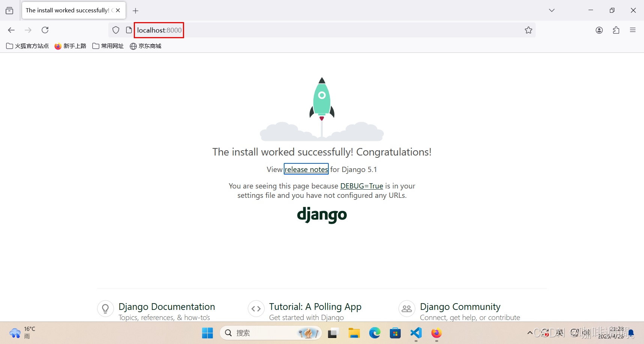The width and height of the screenshot is (644, 344).
Task: Click the site information page icon
Action: tap(129, 30)
